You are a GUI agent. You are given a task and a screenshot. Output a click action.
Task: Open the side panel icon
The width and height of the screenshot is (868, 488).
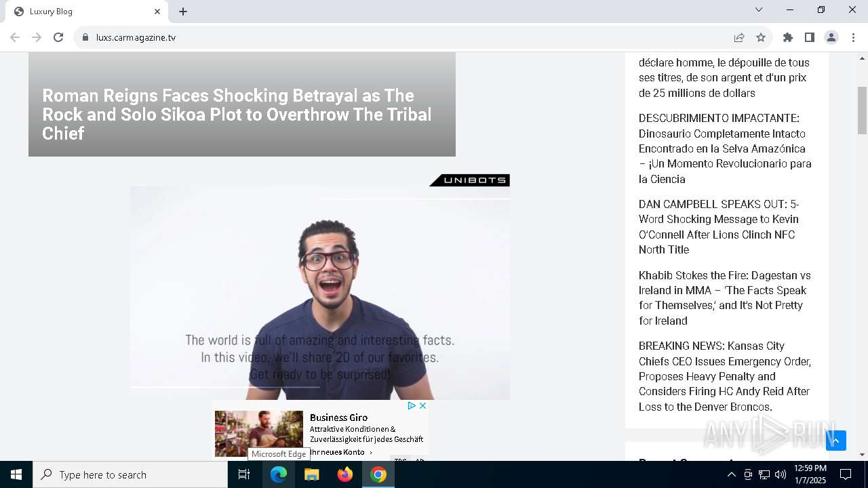[810, 37]
